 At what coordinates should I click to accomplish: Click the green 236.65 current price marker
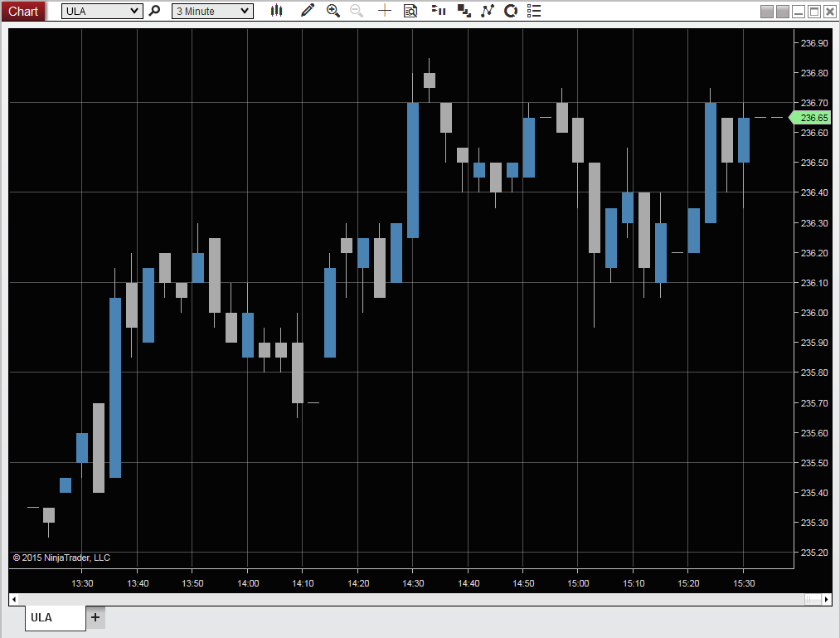click(810, 118)
